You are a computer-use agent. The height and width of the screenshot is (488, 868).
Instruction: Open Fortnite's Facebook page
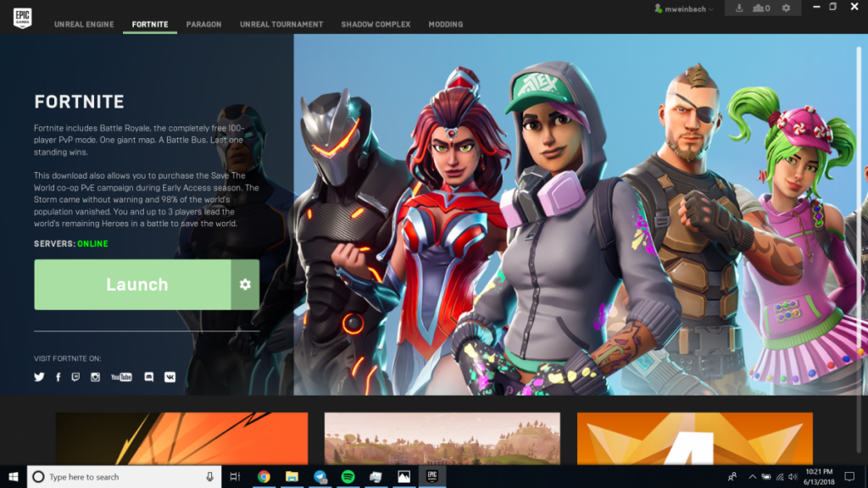58,377
